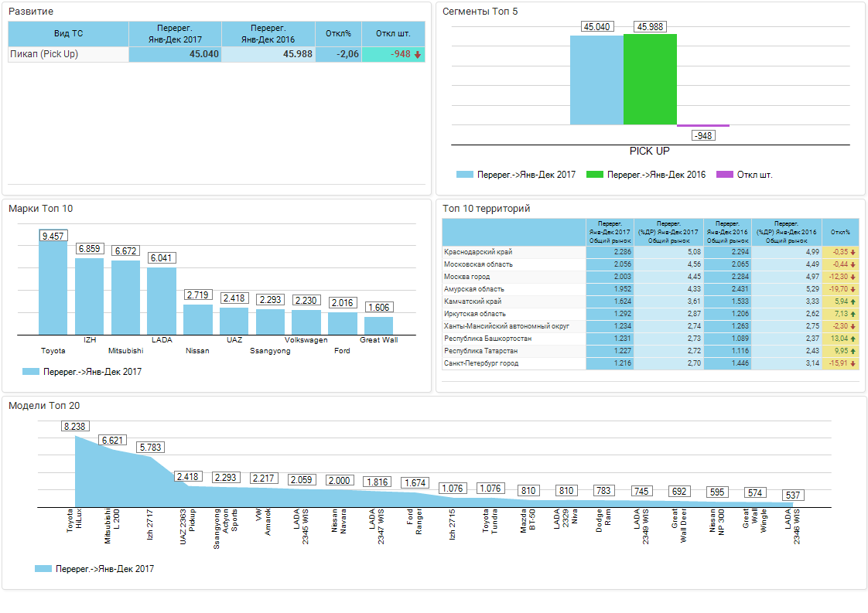Click the green 2016 legend swatch in Сегменты Топ 5
The width and height of the screenshot is (868, 613).
pyautogui.click(x=595, y=175)
